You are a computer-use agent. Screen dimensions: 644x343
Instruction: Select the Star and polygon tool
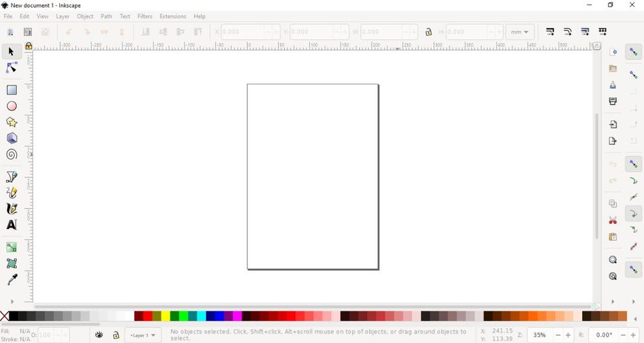point(11,122)
